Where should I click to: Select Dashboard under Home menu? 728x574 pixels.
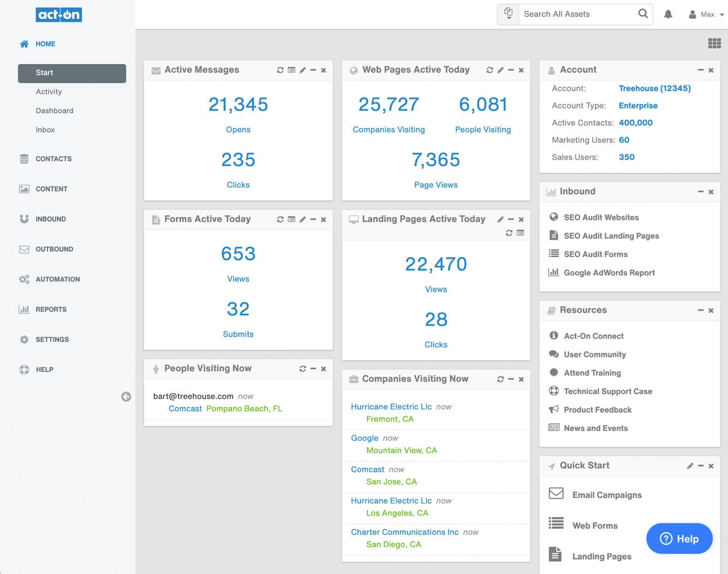pos(55,111)
